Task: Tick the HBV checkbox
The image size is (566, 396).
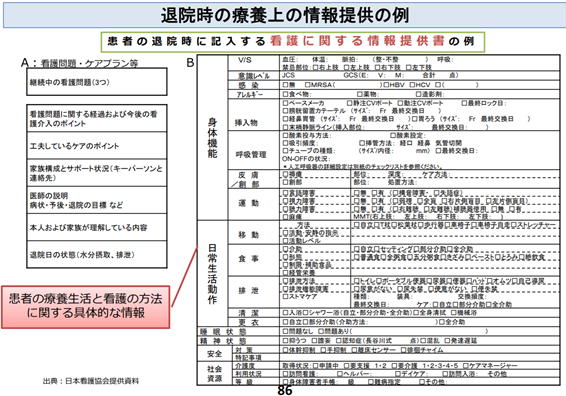Action: (386, 85)
